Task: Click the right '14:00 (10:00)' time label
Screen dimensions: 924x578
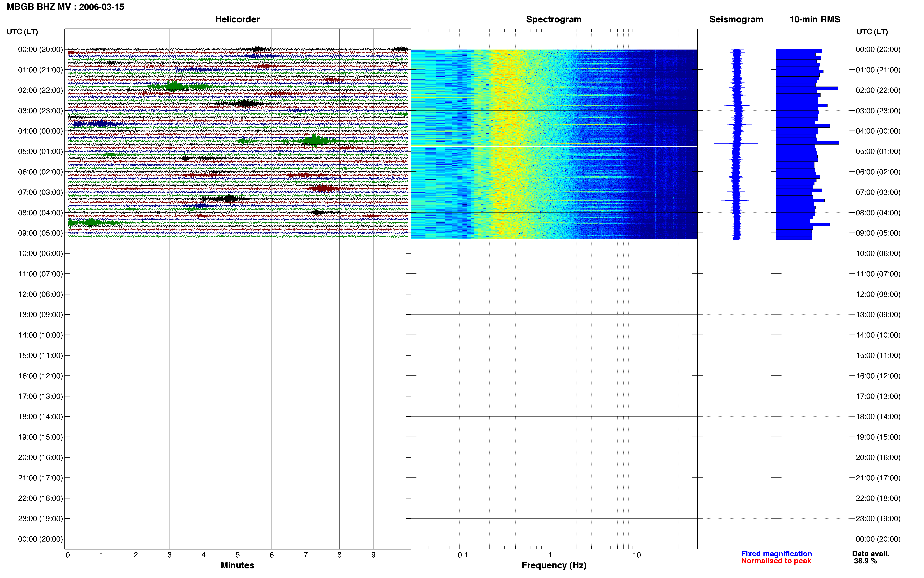Action: (878, 335)
